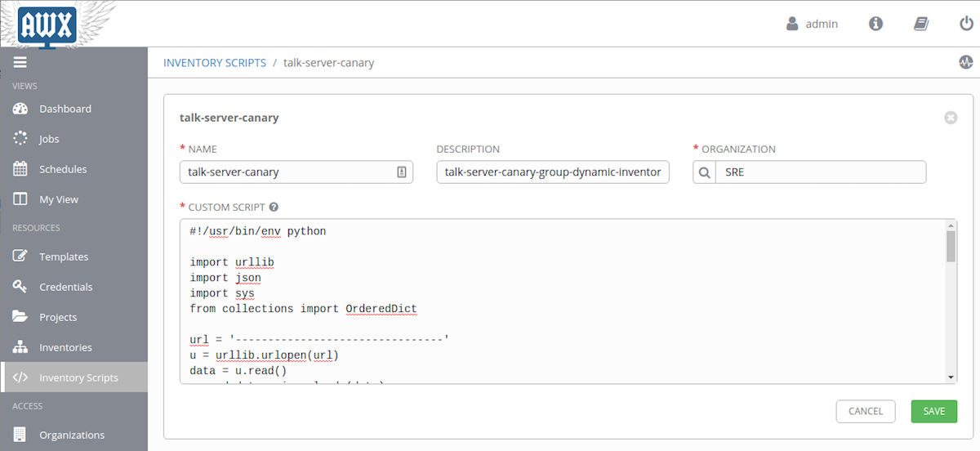Click the My View columns icon
980x451 pixels.
[x=20, y=199]
